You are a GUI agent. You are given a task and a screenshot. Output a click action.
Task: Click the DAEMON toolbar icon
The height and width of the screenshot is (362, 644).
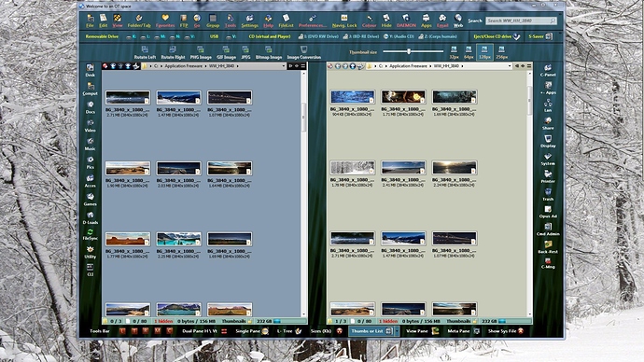click(406, 21)
